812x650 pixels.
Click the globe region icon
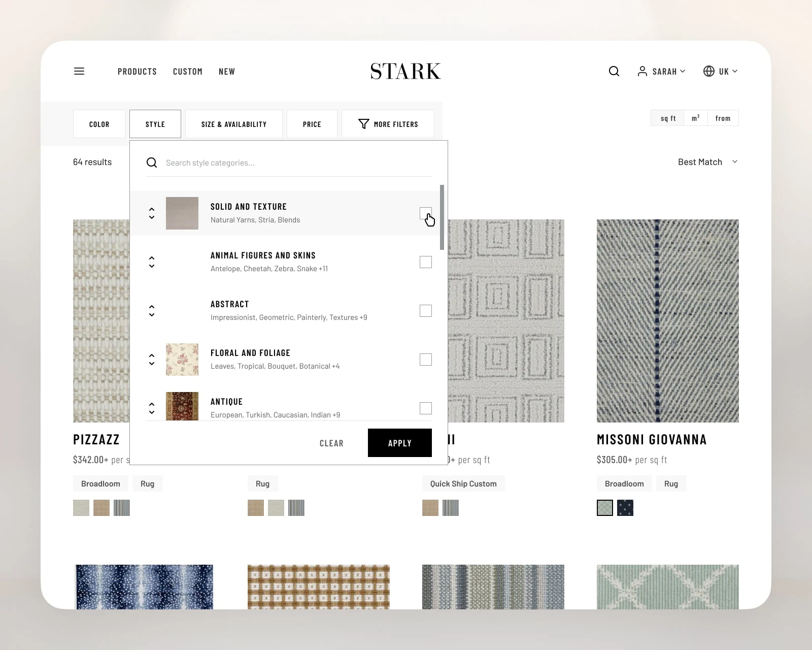click(x=709, y=71)
